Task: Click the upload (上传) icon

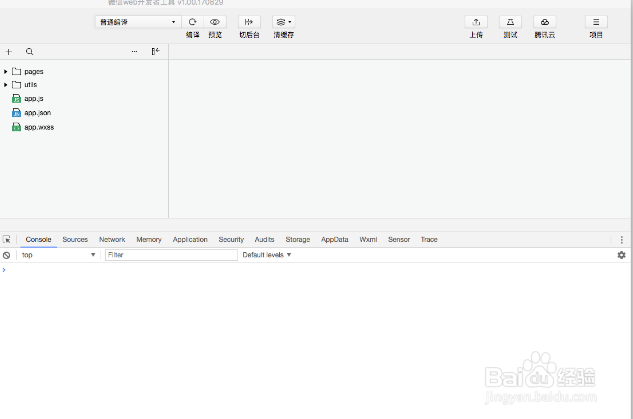Action: click(476, 22)
